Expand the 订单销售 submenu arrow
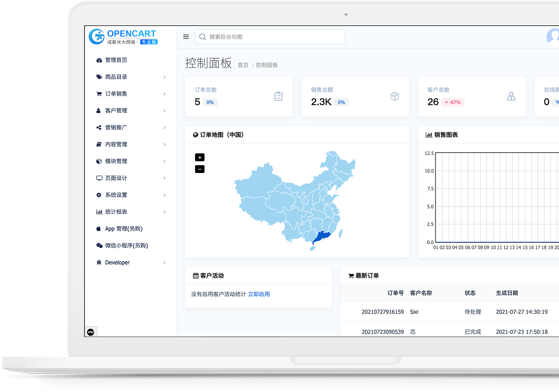Viewport: 559px width, 392px height. click(164, 94)
